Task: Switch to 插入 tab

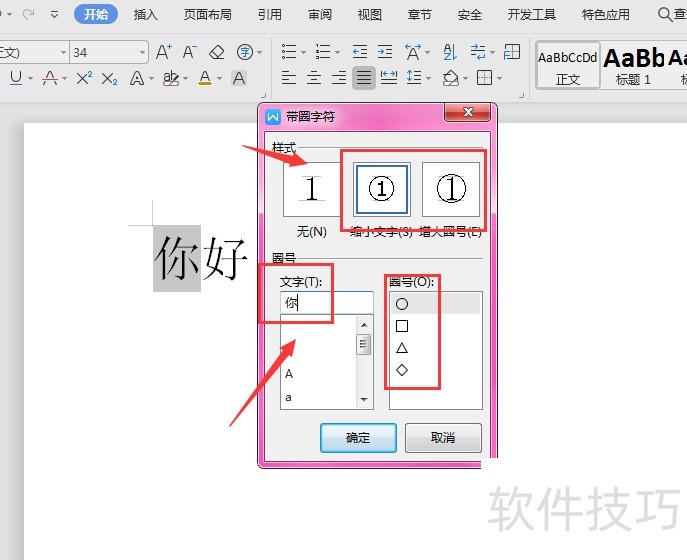Action: tap(145, 14)
